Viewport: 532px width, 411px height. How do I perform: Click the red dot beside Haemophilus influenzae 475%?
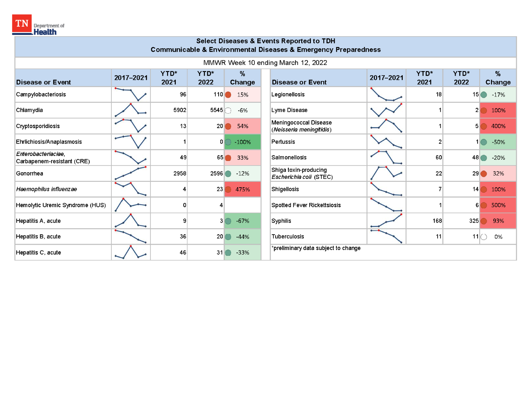tap(228, 190)
